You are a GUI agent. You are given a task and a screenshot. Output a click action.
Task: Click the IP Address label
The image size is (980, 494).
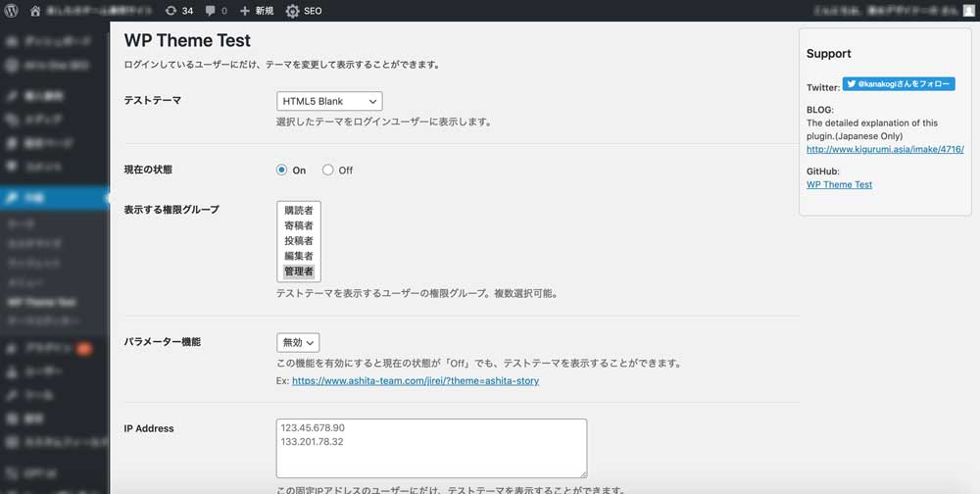[149, 428]
